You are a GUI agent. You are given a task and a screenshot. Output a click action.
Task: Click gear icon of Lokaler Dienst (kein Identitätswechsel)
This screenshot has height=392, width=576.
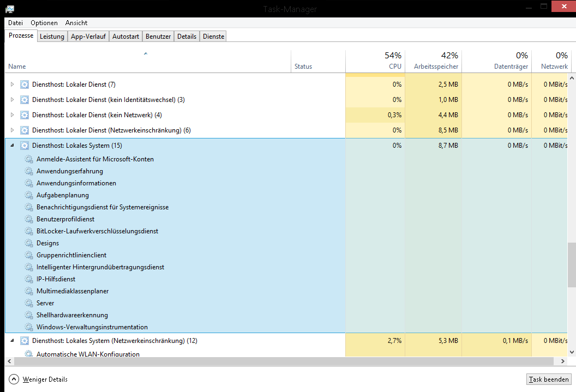point(24,100)
